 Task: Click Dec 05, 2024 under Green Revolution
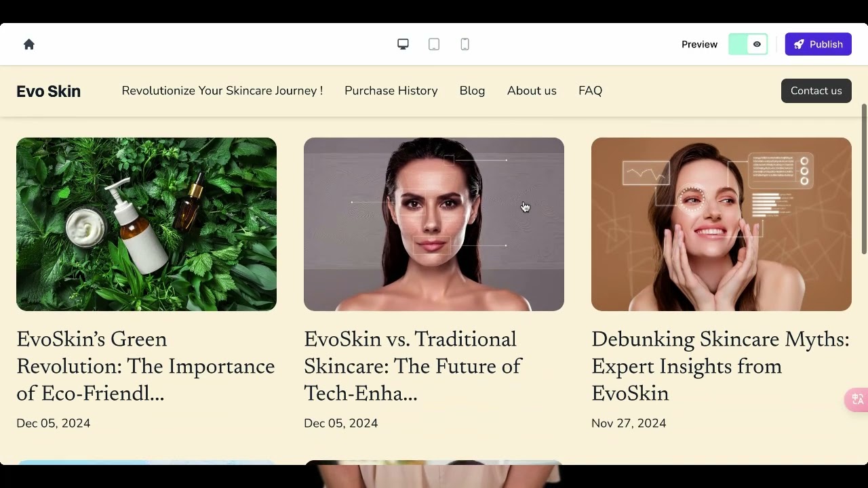53,423
